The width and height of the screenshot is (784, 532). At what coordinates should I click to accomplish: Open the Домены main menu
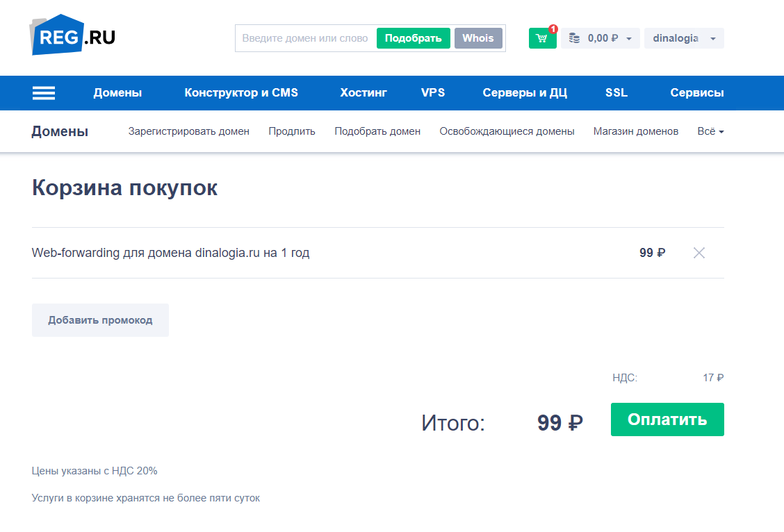point(117,93)
